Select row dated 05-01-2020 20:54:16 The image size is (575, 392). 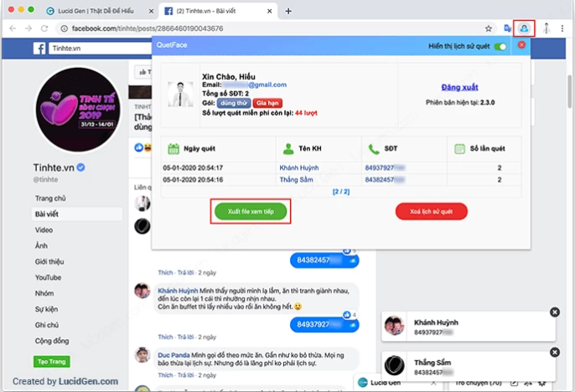341,179
